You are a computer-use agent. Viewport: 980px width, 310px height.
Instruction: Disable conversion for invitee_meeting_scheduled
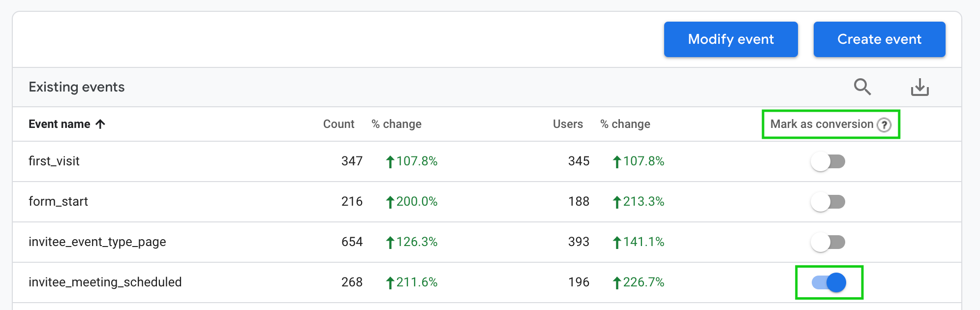[x=829, y=282]
